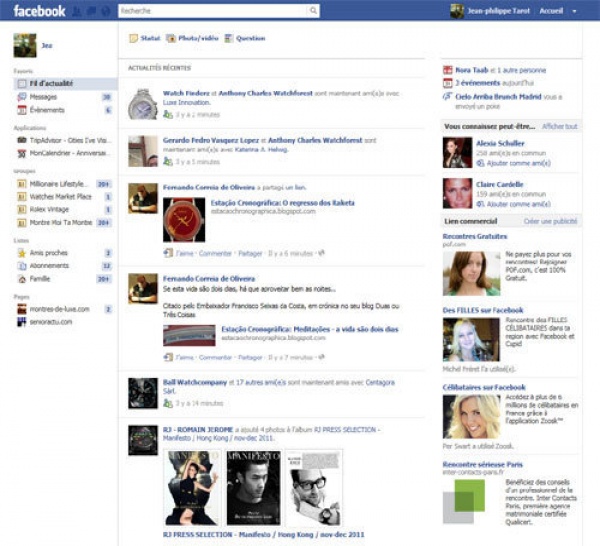Click Afficher tout suggestions link

tap(559, 127)
